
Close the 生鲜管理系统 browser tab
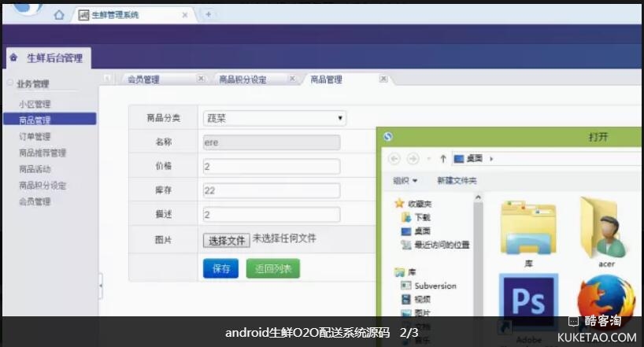(185, 15)
